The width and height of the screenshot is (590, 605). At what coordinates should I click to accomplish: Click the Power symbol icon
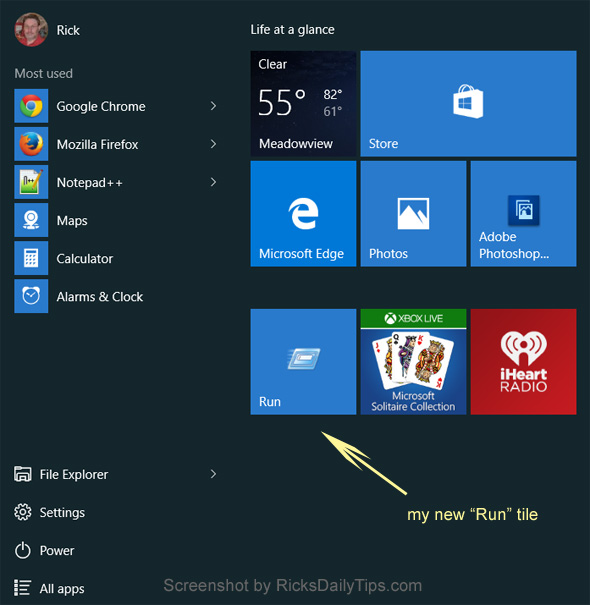click(23, 550)
